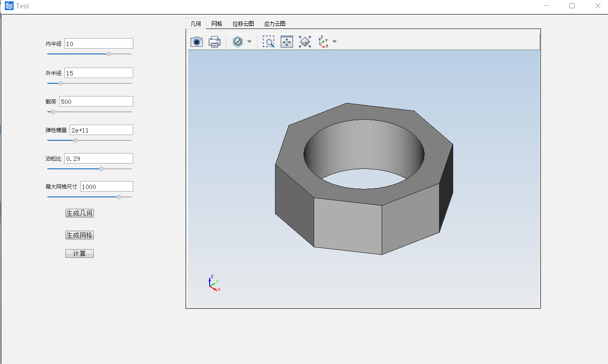Click the 生成网格 button
This screenshot has height=364, width=608.
point(79,235)
